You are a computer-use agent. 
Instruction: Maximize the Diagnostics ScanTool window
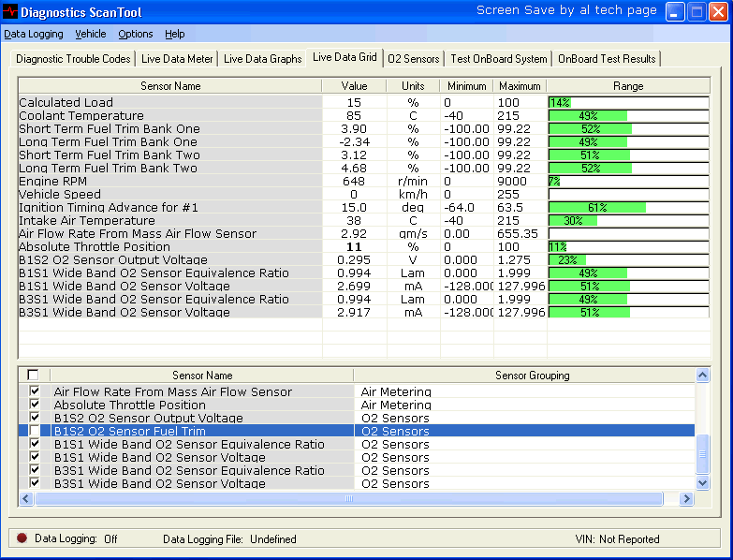pos(696,12)
